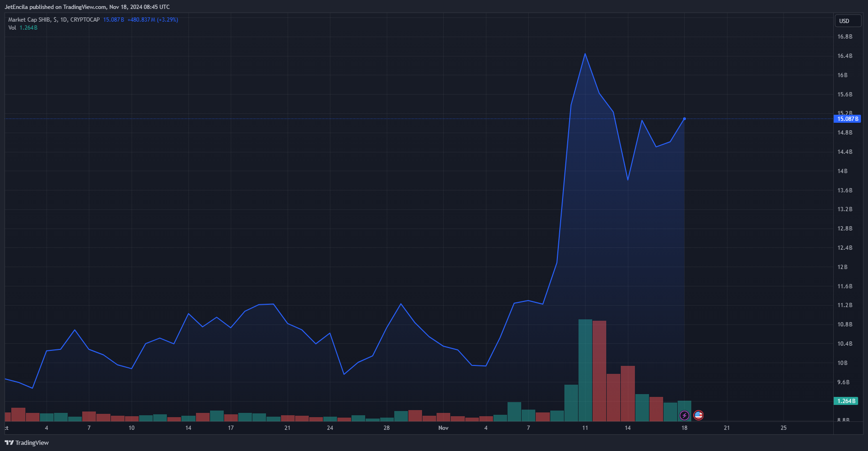Click the 16.8B level on price axis

click(x=845, y=37)
